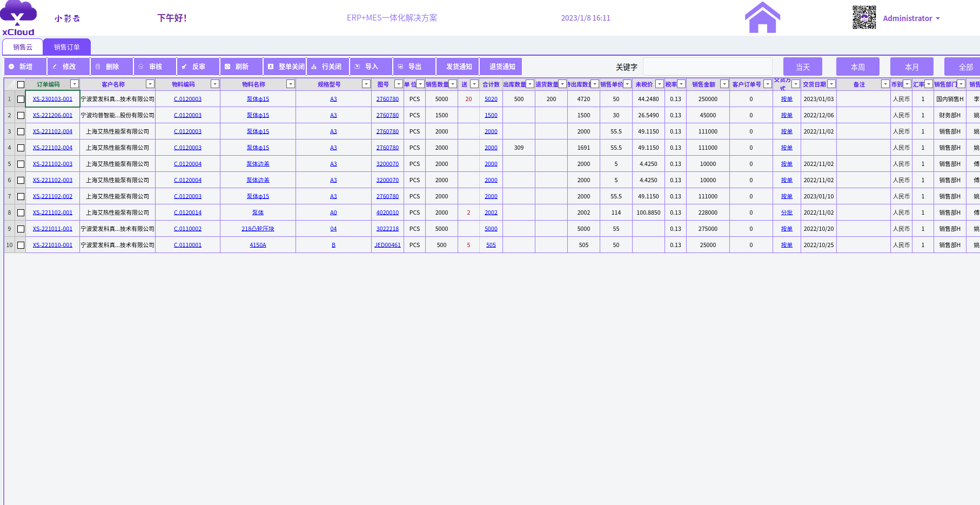Check the box for row 2 XS-221206-001
The height and width of the screenshot is (505, 980).
pos(21,115)
